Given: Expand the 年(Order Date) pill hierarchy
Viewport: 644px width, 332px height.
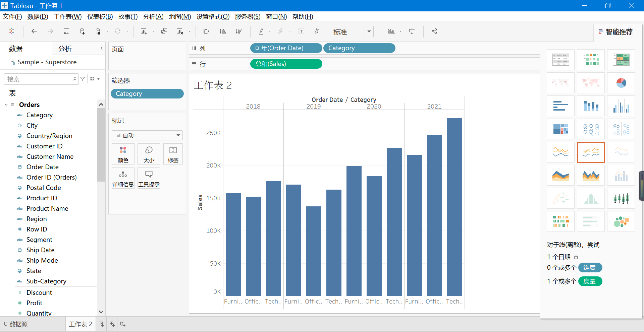Looking at the screenshot, I should [x=257, y=48].
